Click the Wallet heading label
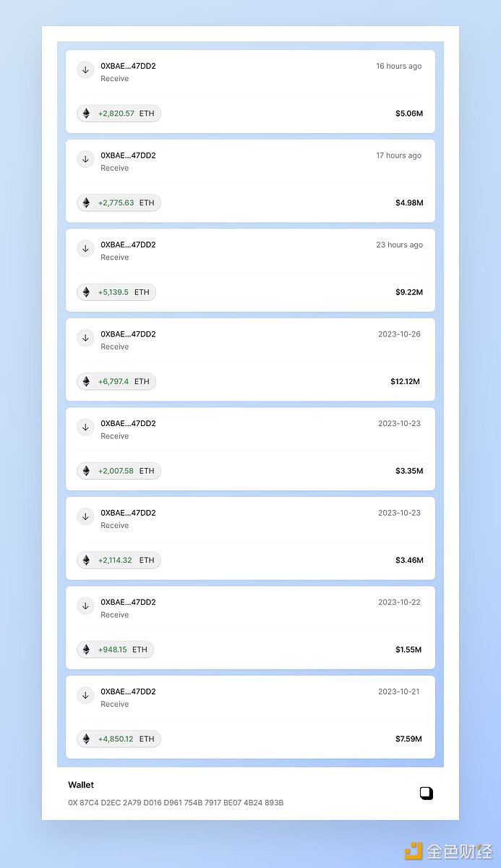 (x=81, y=785)
